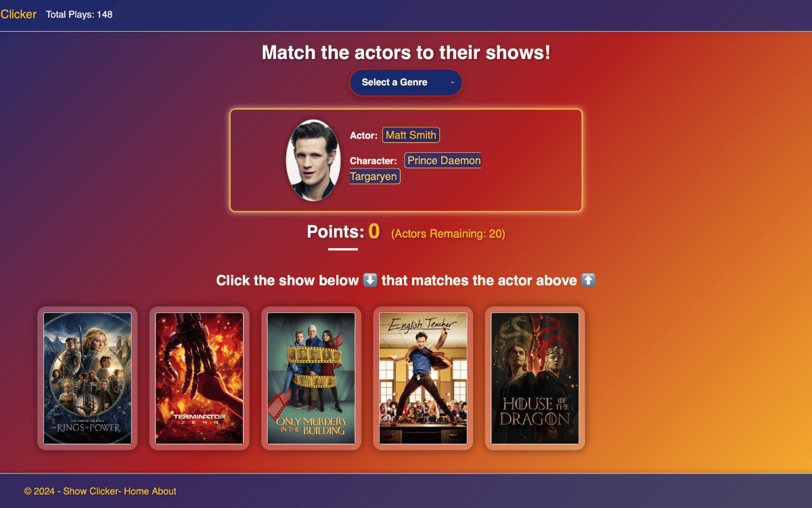Click Matt Smith's oval portrait photo
Viewport: 812px width, 508px height.
pyautogui.click(x=313, y=161)
